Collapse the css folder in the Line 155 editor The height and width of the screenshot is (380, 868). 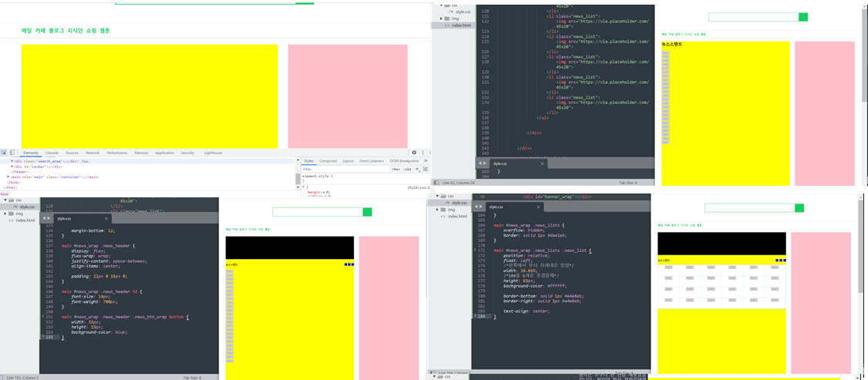pyautogui.click(x=5, y=200)
